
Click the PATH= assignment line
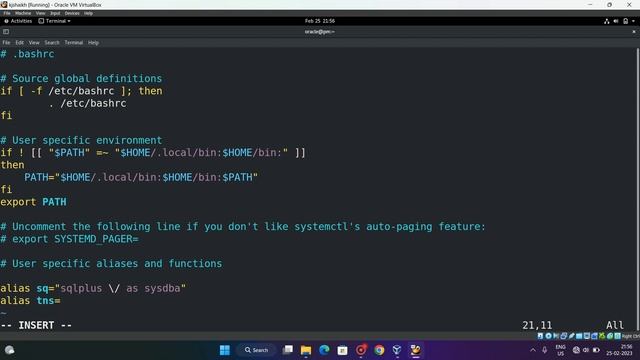[x=141, y=177]
